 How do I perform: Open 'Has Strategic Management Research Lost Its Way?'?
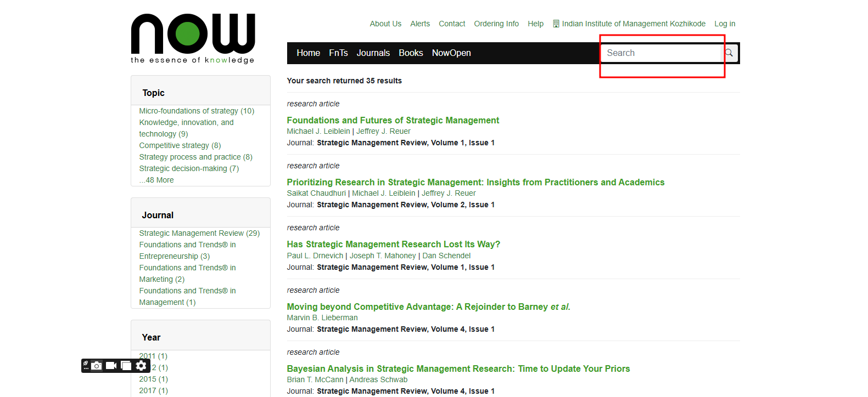(x=393, y=245)
